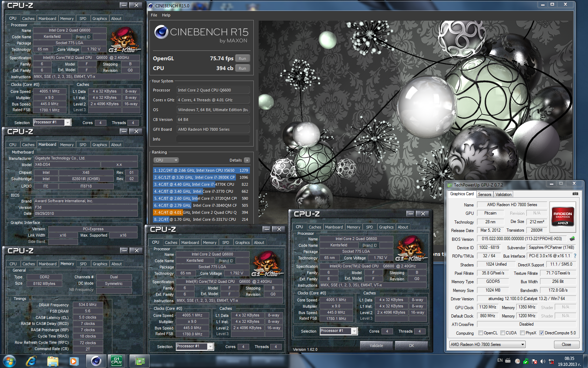Open Windows Media Player from taskbar
The width and height of the screenshot is (588, 368).
(74, 361)
